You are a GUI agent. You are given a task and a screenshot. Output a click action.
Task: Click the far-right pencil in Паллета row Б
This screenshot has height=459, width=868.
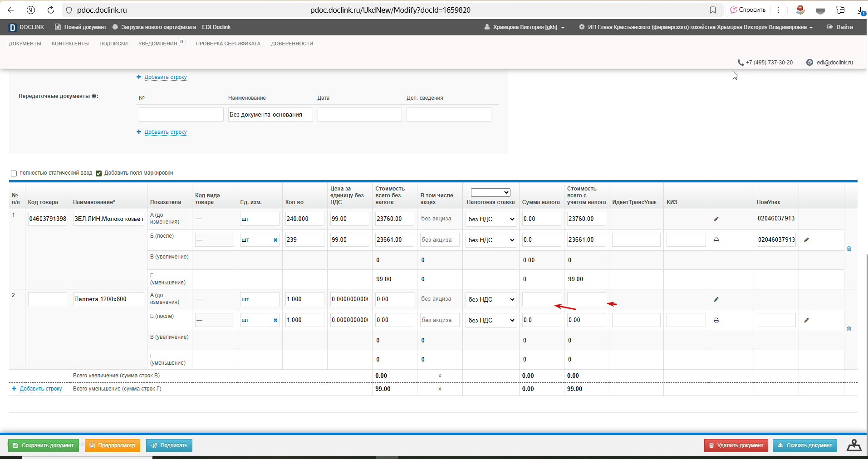[x=806, y=320]
